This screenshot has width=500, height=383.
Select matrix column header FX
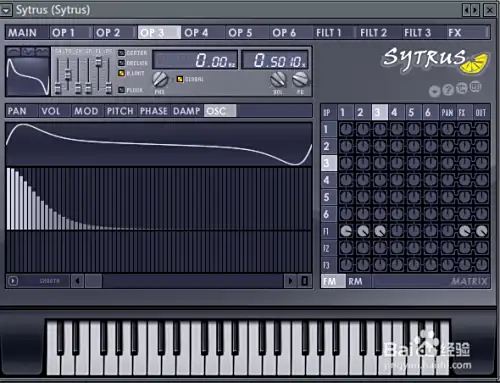pyautogui.click(x=464, y=112)
